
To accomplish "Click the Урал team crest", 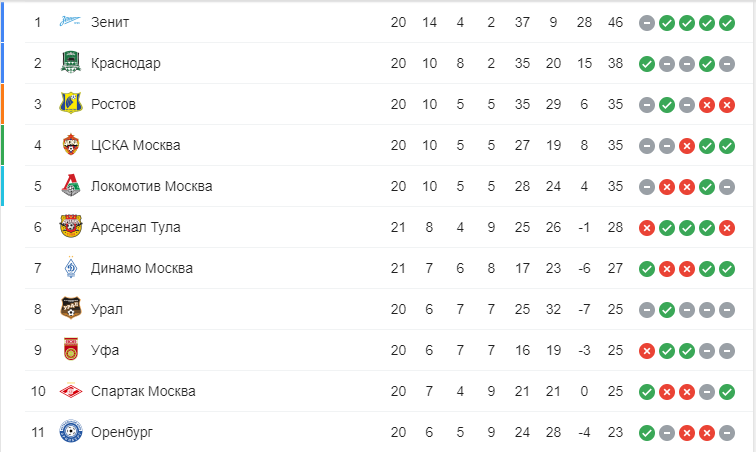I will click(71, 308).
